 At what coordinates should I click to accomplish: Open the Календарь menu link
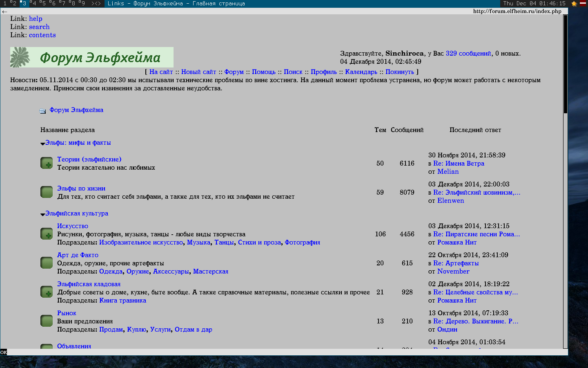click(x=361, y=72)
